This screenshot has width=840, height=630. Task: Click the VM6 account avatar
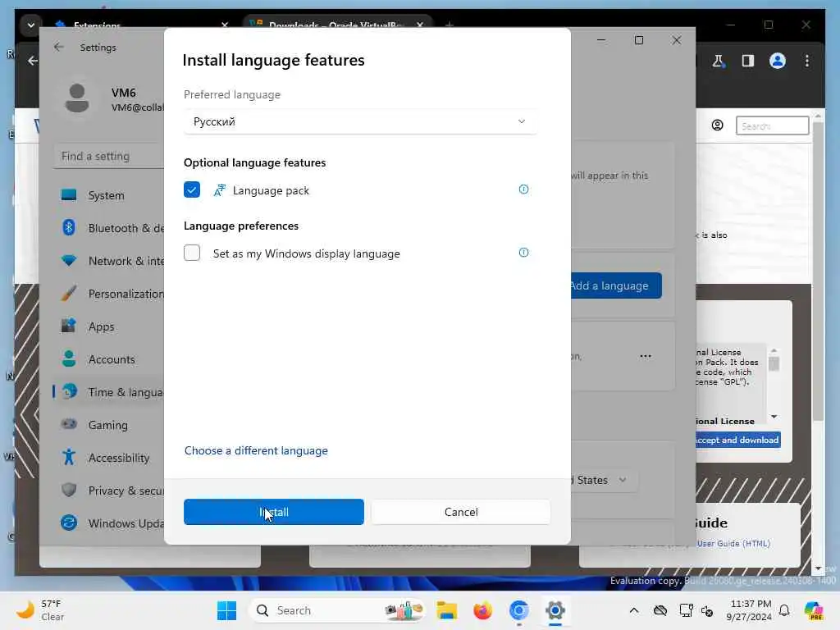pyautogui.click(x=77, y=98)
